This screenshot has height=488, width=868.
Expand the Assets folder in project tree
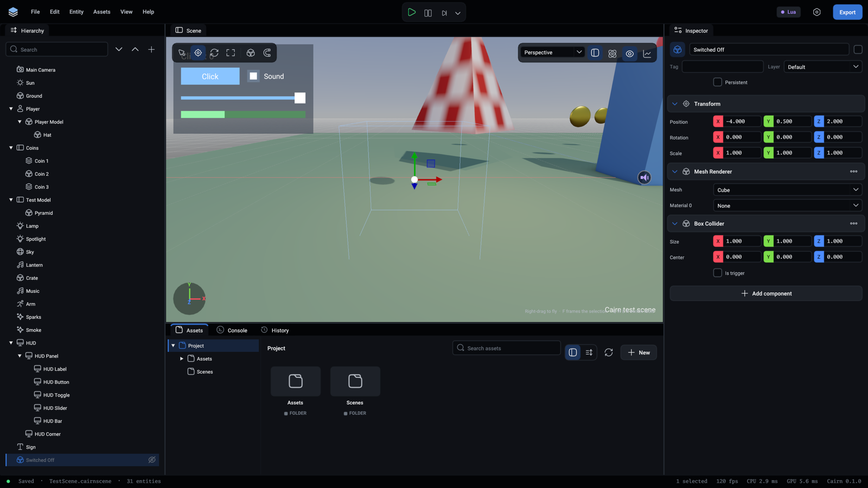[x=182, y=358]
